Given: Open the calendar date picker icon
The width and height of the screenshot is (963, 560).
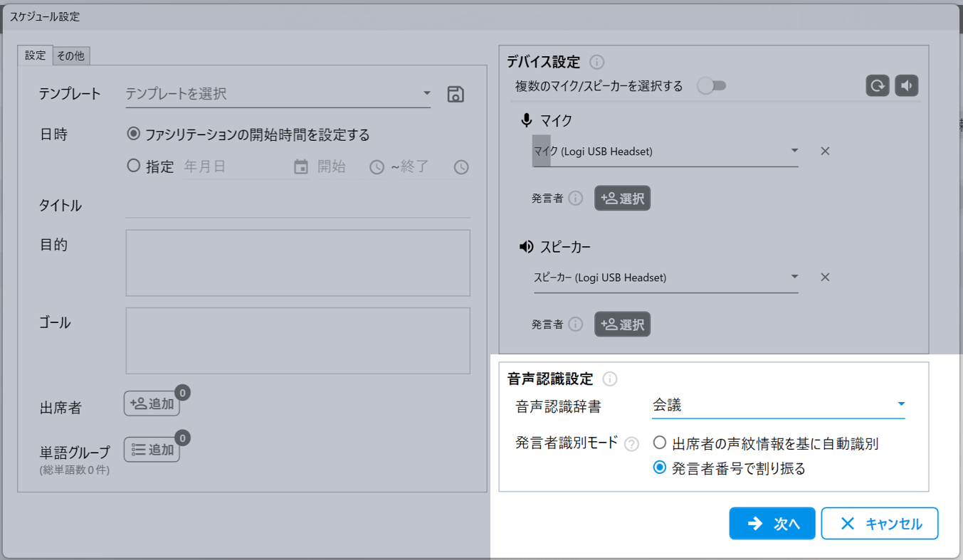Looking at the screenshot, I should click(x=301, y=167).
